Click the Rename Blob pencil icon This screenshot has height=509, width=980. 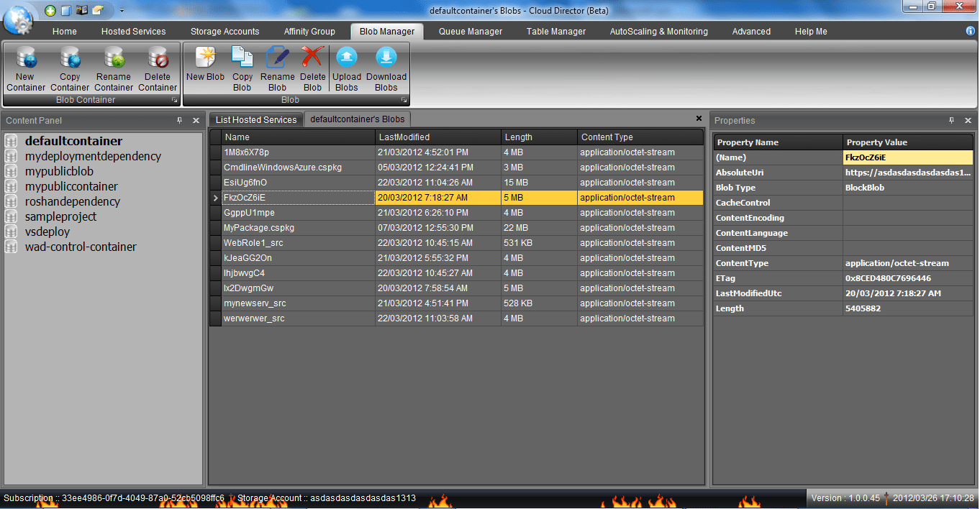coord(277,58)
